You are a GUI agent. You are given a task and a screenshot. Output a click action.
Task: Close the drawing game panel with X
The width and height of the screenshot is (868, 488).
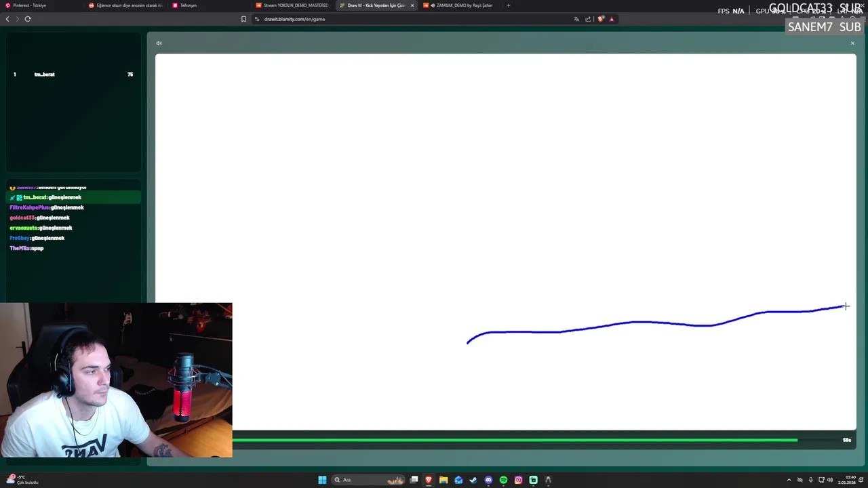point(852,43)
